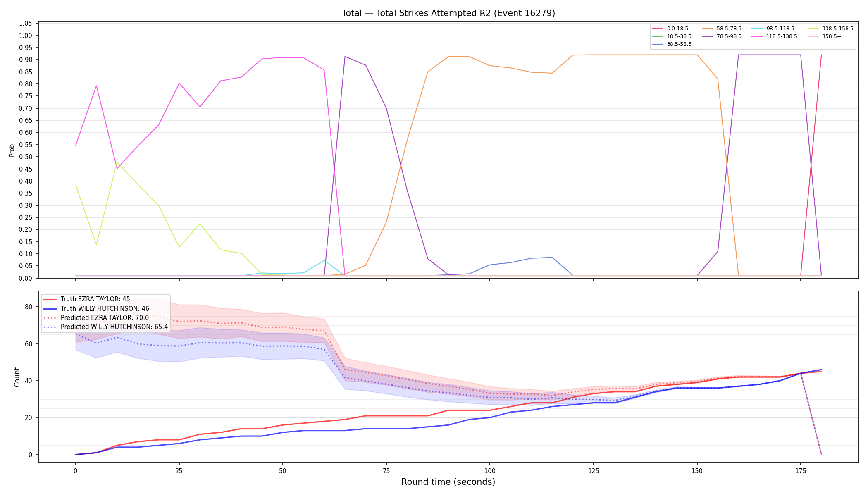Image resolution: width=868 pixels, height=496 pixels.
Task: Click the red line swatch for 0.0-18.5
Action: tap(658, 29)
